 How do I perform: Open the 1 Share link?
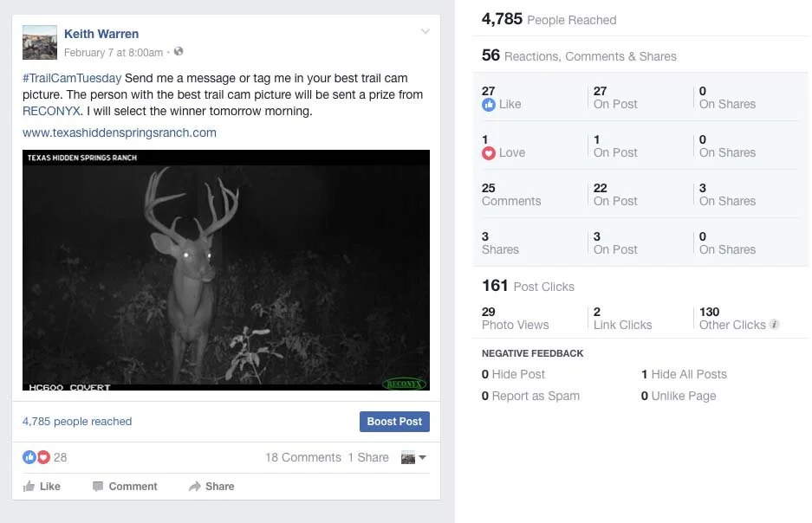point(368,457)
